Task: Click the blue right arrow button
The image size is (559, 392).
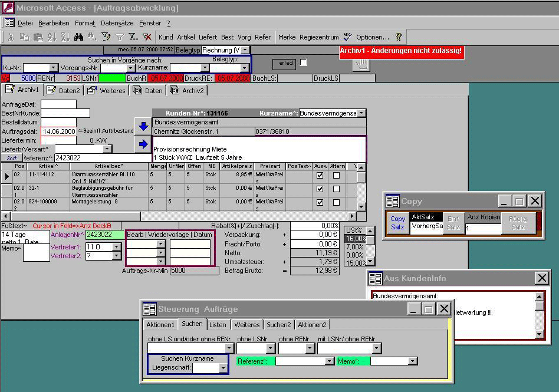Action: tap(143, 144)
